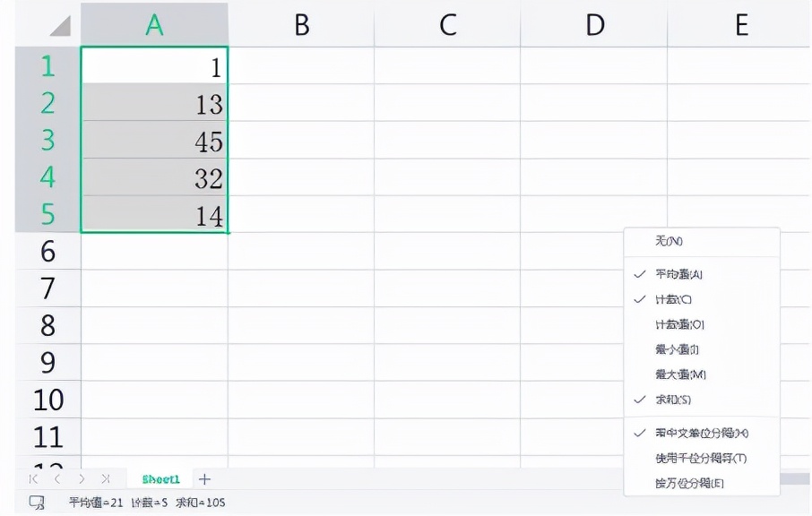Viewport: 812px width, 516px height.
Task: Click the select-all corner triangle
Action: click(x=59, y=25)
